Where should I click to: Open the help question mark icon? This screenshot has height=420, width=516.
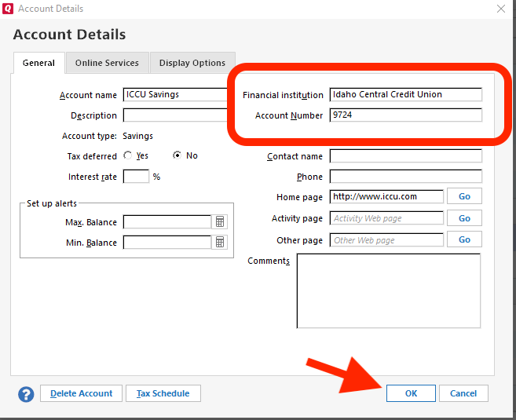pos(26,393)
